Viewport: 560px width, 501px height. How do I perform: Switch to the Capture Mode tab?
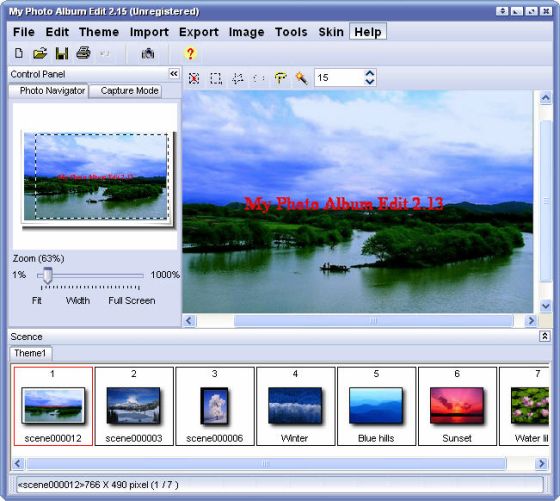point(126,91)
